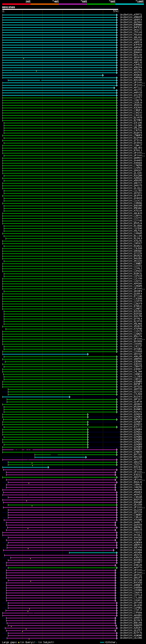Select the UniRef100_Q43272 label
The image size is (146, 644).
click(131, 30)
